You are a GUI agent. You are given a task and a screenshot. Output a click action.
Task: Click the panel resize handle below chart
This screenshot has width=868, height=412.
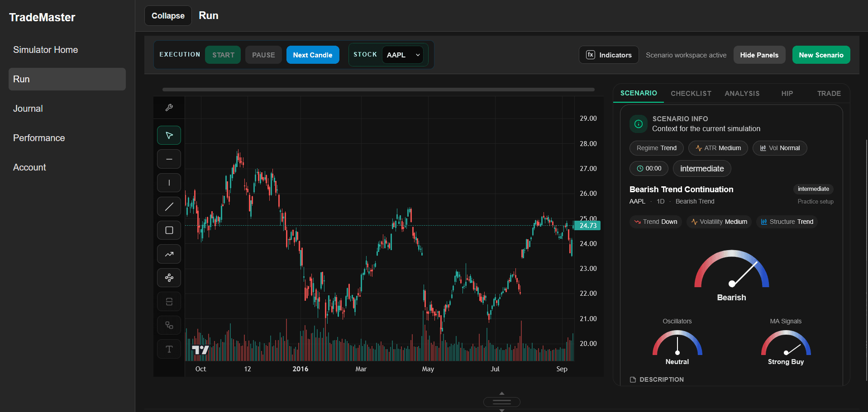tap(502, 402)
